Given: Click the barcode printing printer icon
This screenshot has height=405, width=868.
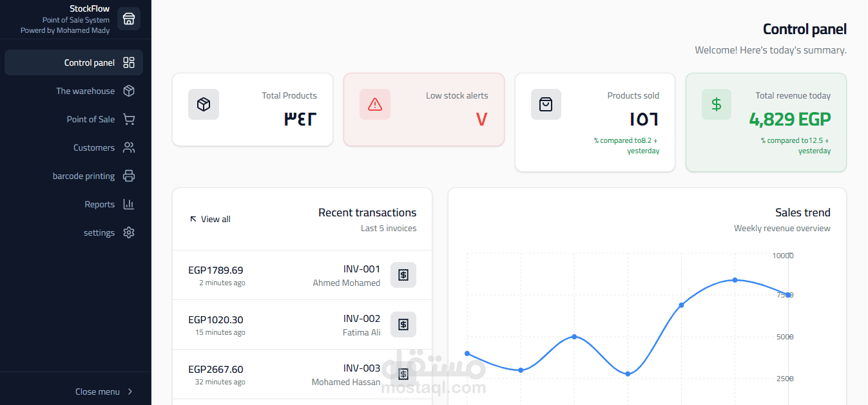Looking at the screenshot, I should click(128, 176).
